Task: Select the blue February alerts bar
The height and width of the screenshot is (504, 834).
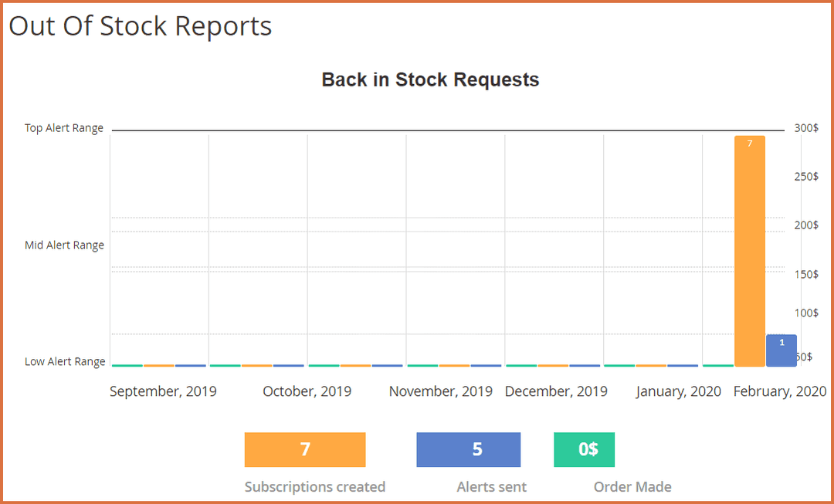Action: pyautogui.click(x=781, y=347)
